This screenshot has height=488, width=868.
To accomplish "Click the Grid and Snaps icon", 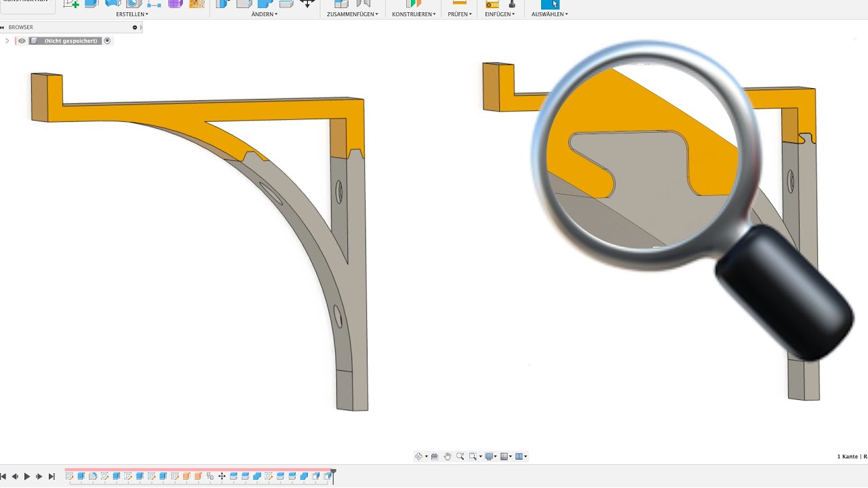I will [504, 456].
